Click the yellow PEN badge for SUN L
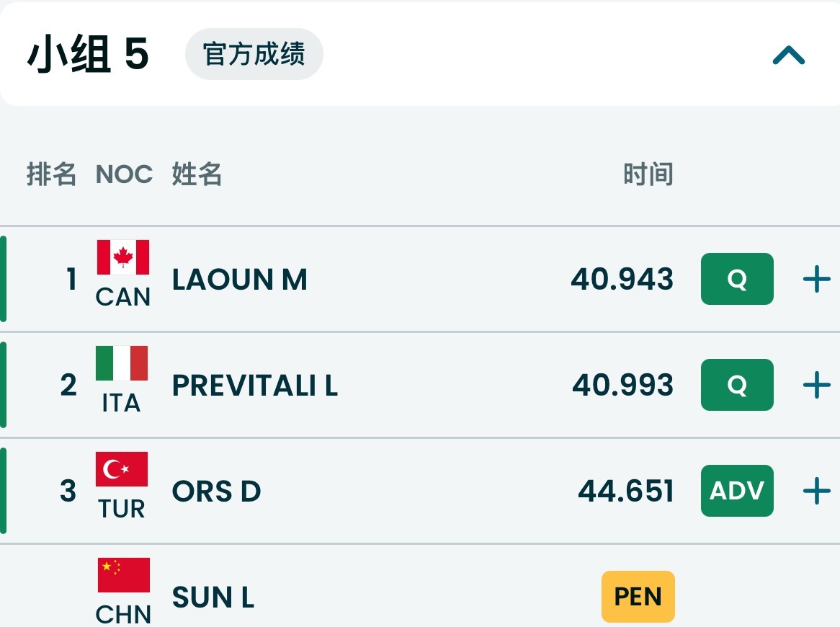840x627 pixels. coord(638,597)
